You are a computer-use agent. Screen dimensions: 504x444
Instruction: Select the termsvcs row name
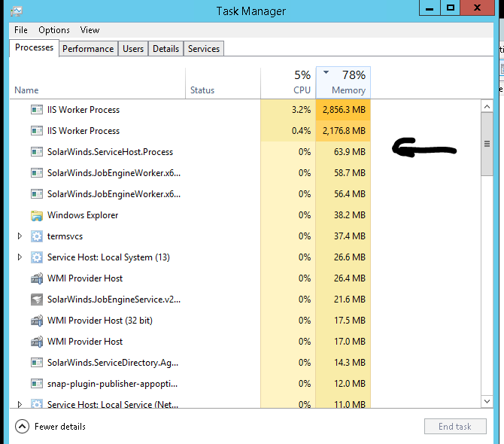(x=65, y=236)
